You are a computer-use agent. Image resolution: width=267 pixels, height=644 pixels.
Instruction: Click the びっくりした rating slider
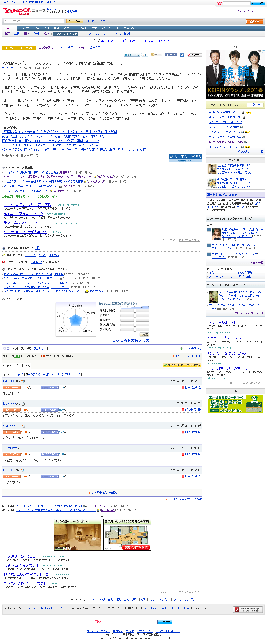(135, 329)
